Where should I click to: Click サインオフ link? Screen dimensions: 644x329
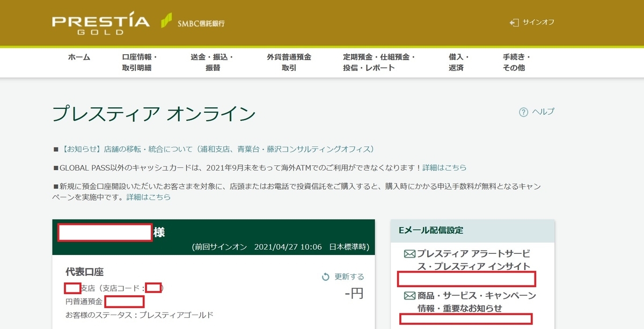click(538, 23)
